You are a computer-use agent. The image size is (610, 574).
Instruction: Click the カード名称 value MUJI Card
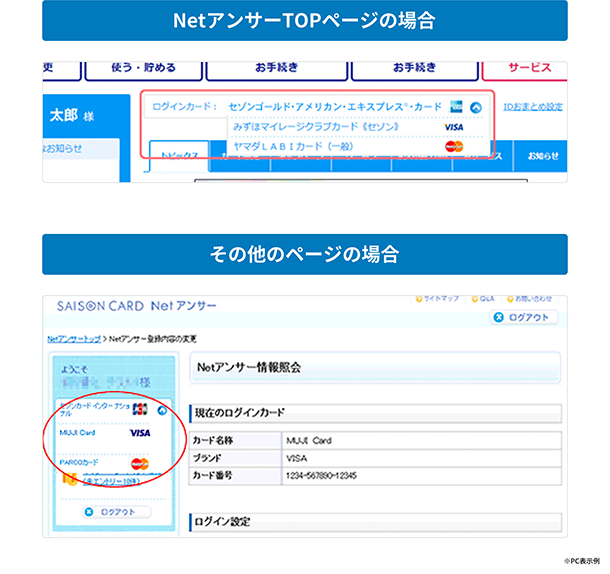pyautogui.click(x=309, y=441)
